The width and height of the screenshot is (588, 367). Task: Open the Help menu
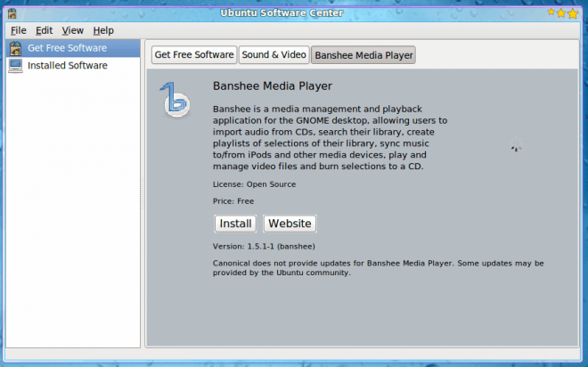coord(103,30)
